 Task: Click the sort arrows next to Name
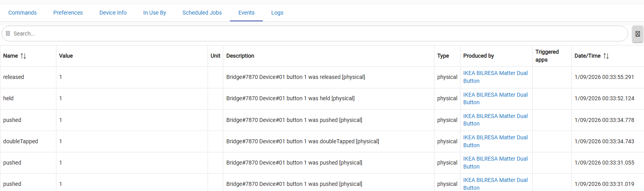tap(23, 56)
